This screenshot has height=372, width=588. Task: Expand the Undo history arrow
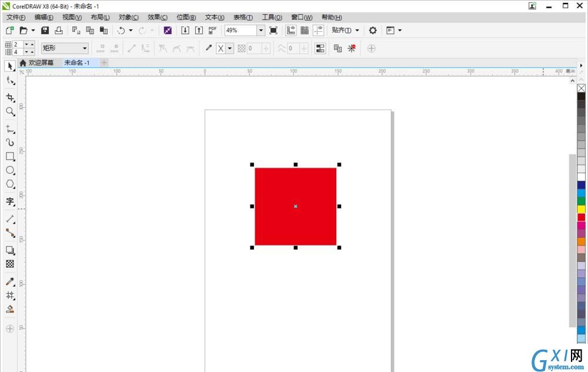tap(131, 31)
